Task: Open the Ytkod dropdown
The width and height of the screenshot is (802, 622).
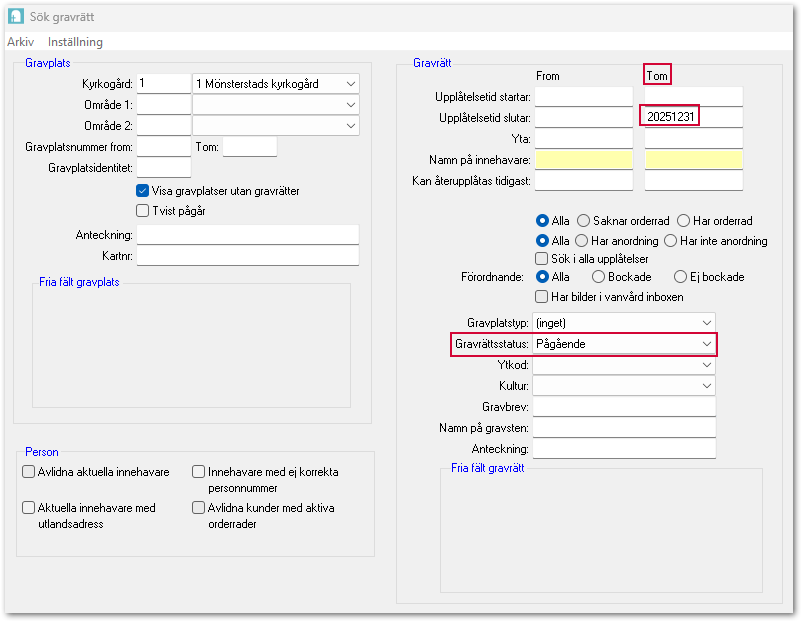Action: pos(707,365)
